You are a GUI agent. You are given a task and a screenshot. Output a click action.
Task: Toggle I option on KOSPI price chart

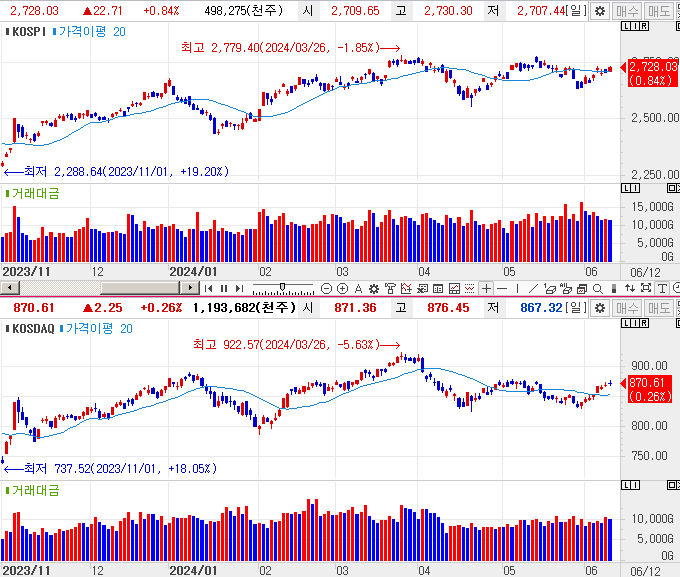coord(635,26)
